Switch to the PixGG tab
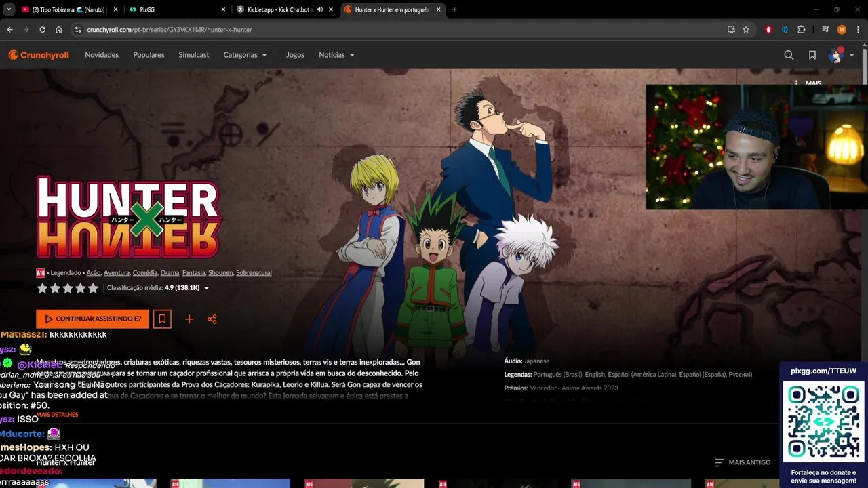This screenshot has width=868, height=488. click(x=176, y=9)
